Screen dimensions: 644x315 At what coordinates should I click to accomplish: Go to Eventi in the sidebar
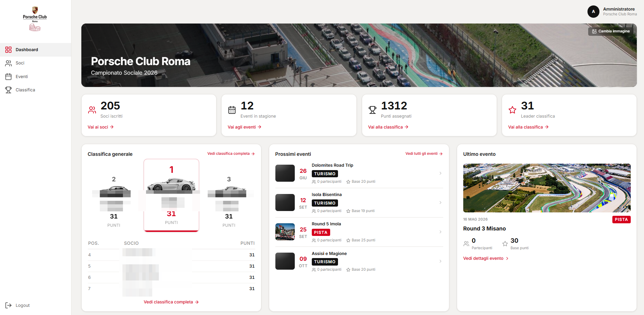pyautogui.click(x=35, y=77)
